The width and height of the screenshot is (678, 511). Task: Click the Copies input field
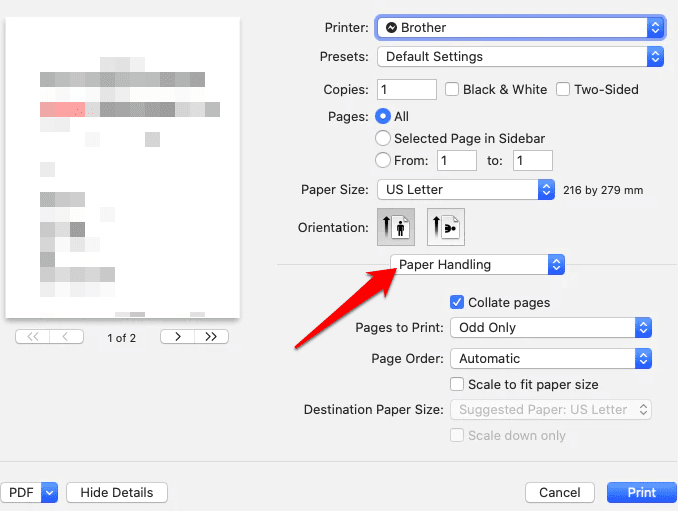407,89
